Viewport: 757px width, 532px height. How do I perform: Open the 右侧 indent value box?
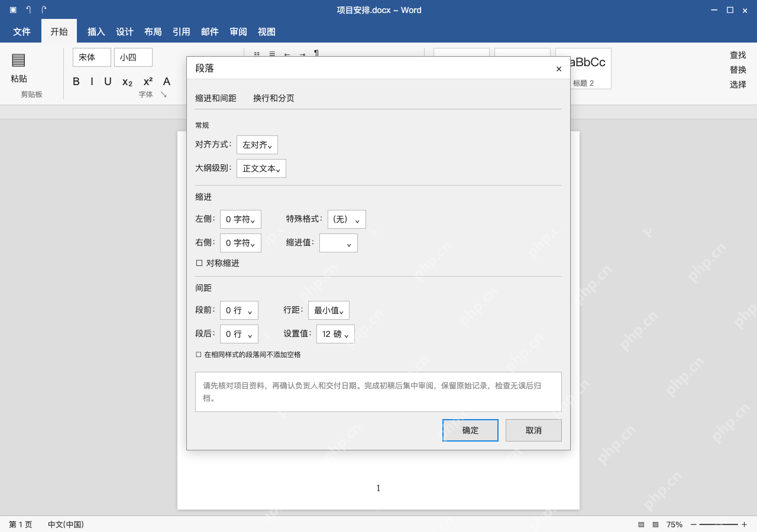[241, 243]
